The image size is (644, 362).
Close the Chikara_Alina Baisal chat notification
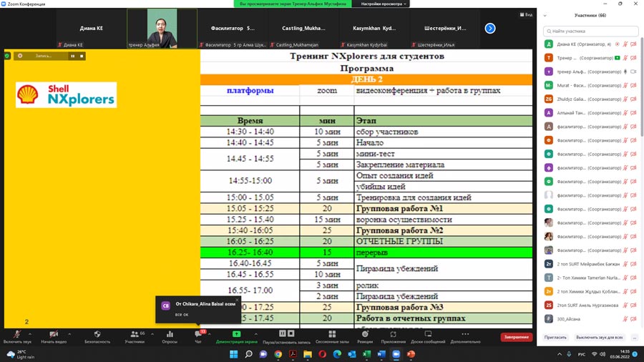pyautogui.click(x=237, y=300)
